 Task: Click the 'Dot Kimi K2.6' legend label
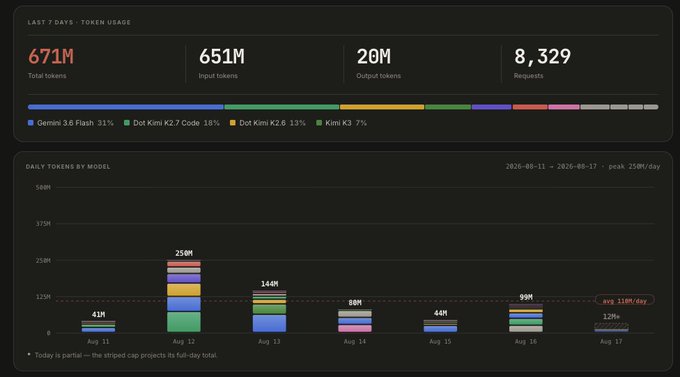(x=262, y=123)
